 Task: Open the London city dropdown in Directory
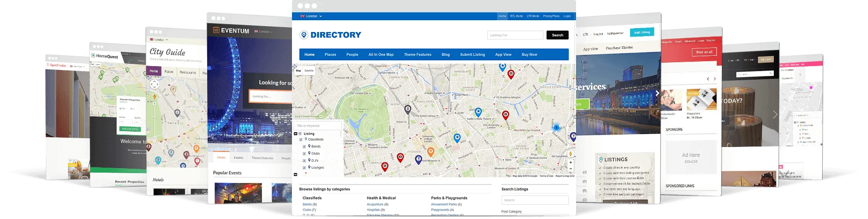coord(314,16)
